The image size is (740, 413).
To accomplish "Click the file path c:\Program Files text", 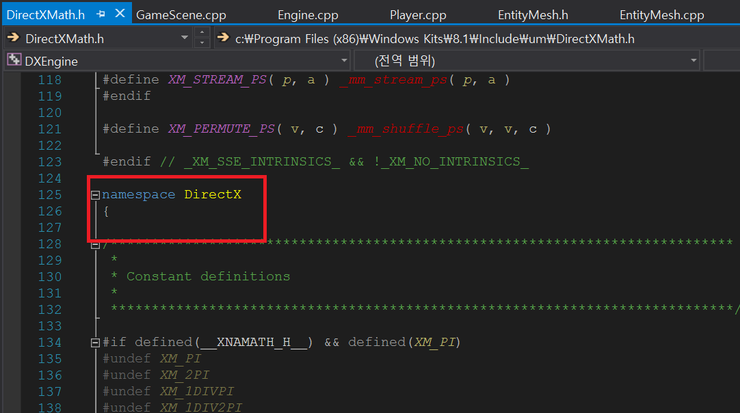I will [x=435, y=39].
